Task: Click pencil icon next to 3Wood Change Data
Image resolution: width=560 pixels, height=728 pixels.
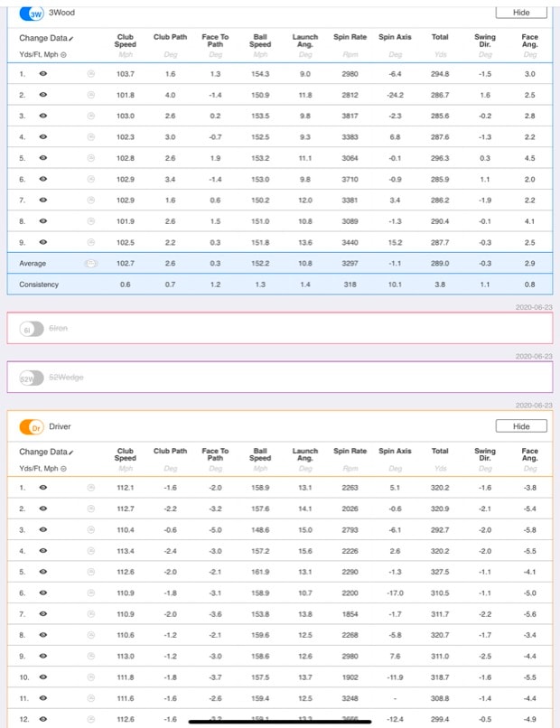Action: 70,39
